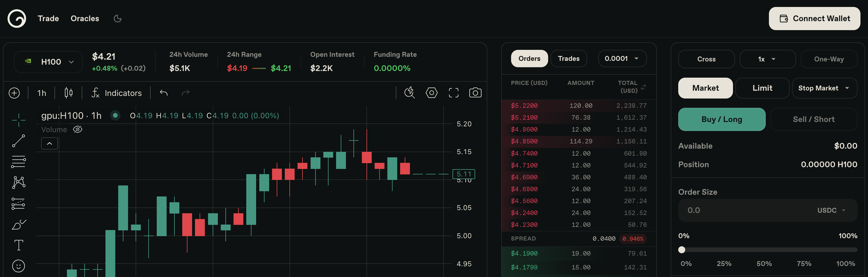Switch order side to Sell / Short
868x277 pixels.
pos(814,119)
